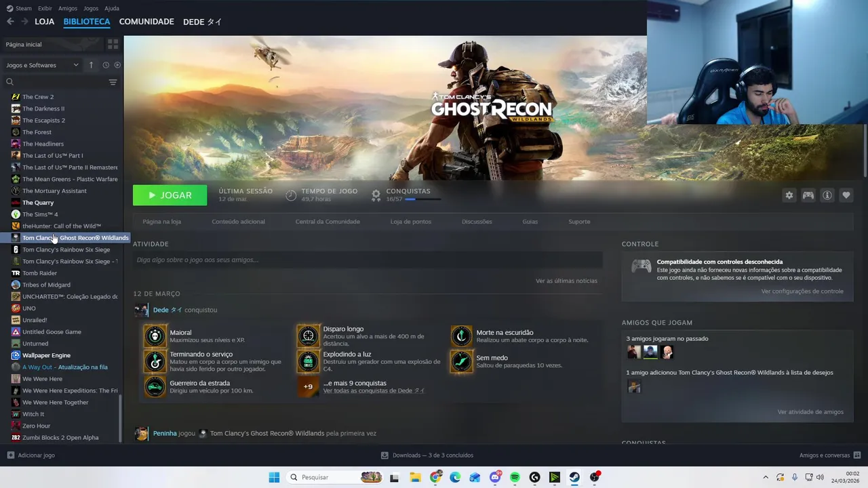Open the Suporte tab

click(x=579, y=222)
